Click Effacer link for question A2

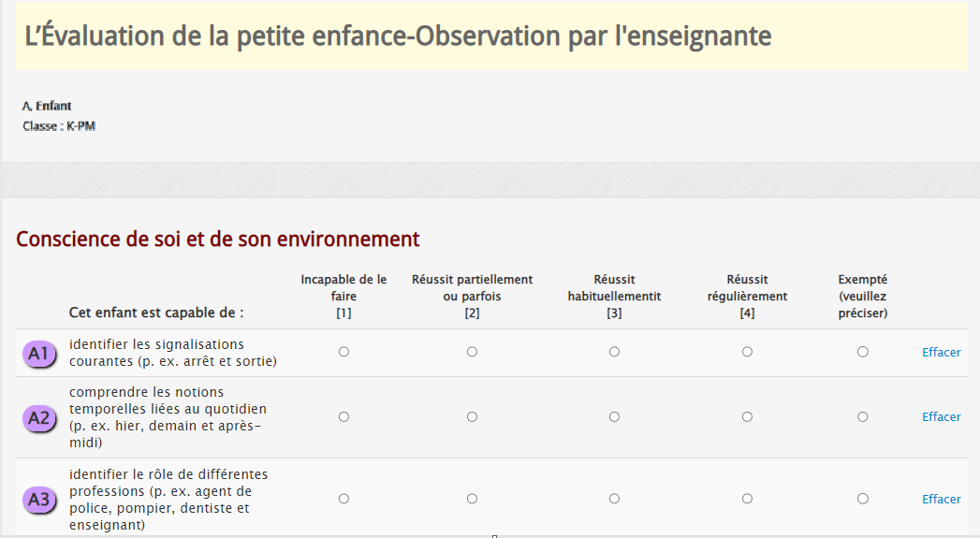942,416
